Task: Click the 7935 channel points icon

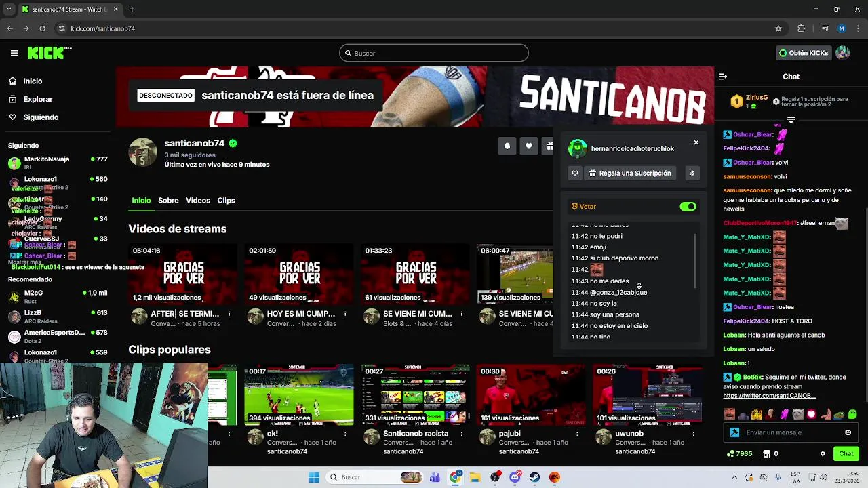Action: pyautogui.click(x=739, y=454)
